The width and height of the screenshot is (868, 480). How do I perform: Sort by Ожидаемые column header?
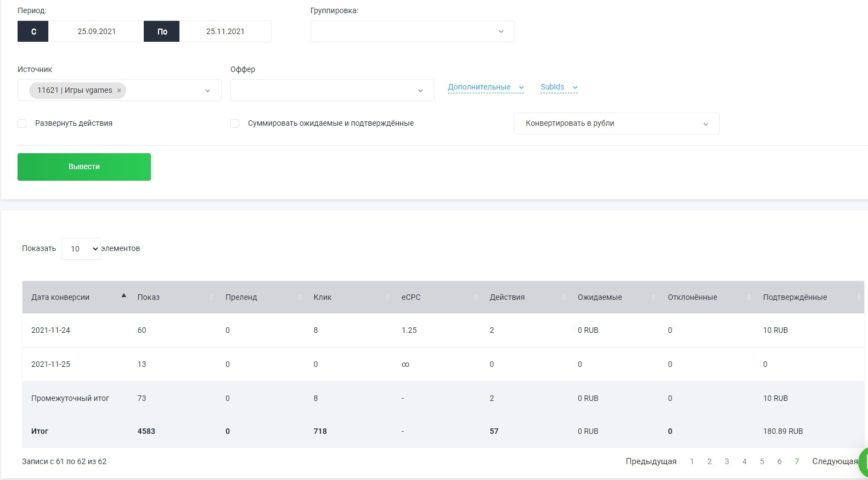600,297
